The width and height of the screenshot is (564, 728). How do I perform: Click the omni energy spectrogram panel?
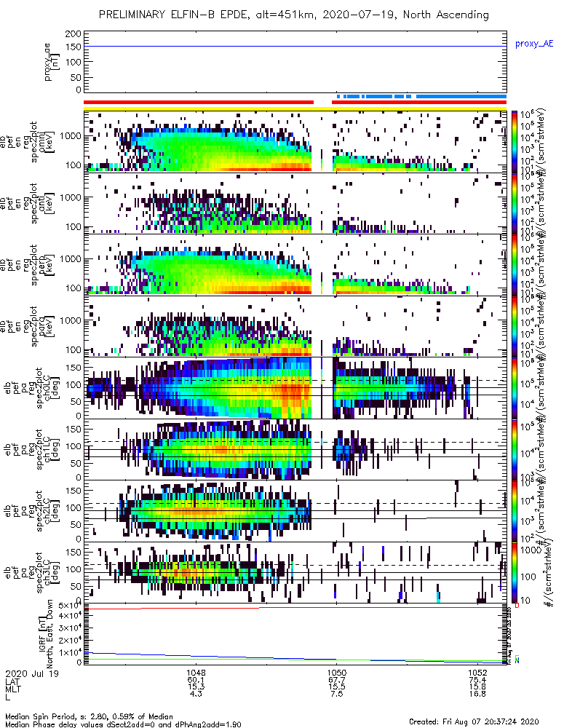pos(295,142)
